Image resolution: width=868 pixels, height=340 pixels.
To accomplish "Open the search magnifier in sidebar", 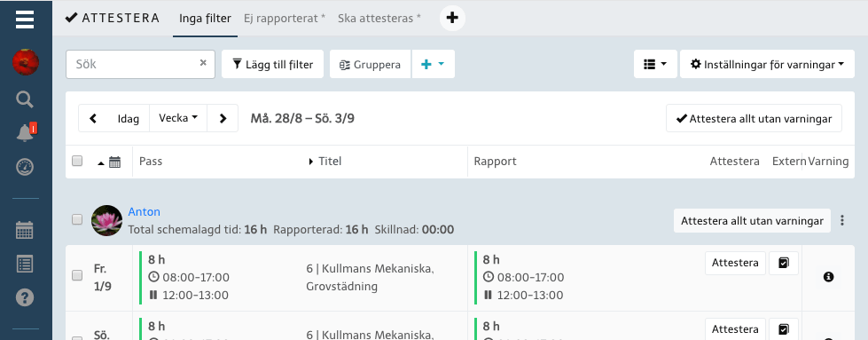I will coord(25,99).
